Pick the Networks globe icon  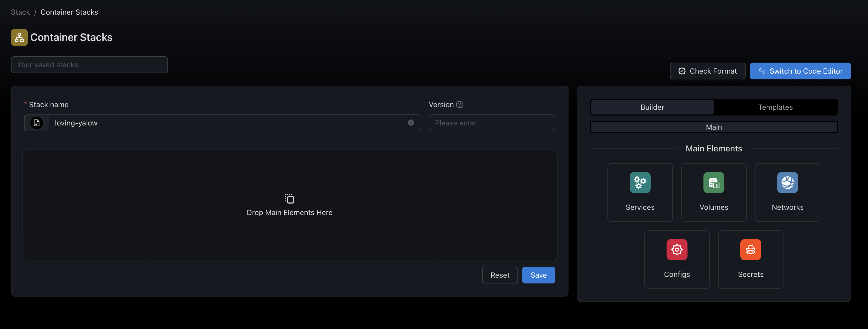click(x=787, y=183)
